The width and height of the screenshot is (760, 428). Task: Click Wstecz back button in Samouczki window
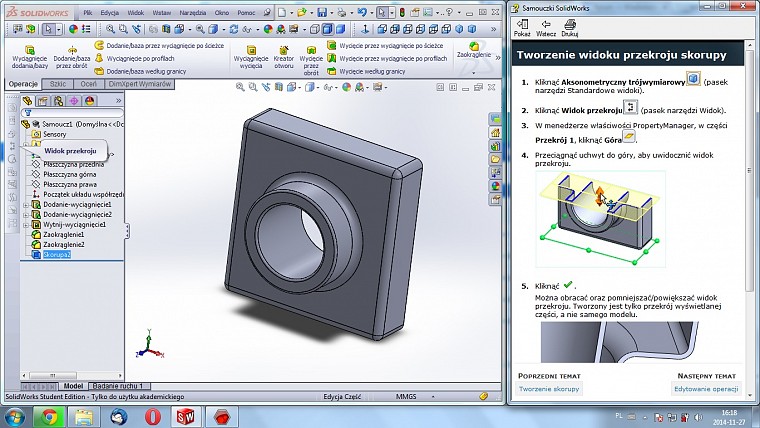(546, 28)
